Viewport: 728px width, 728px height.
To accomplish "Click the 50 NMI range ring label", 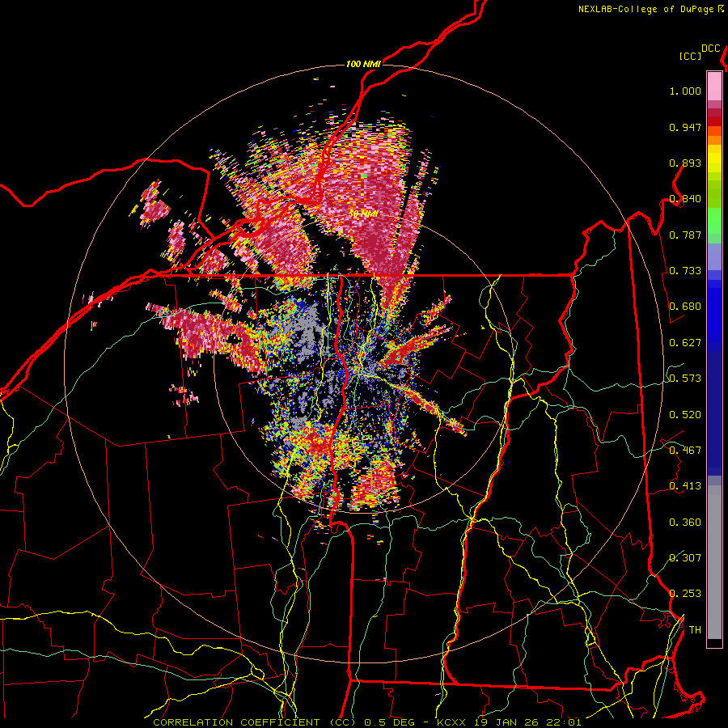I will click(363, 214).
